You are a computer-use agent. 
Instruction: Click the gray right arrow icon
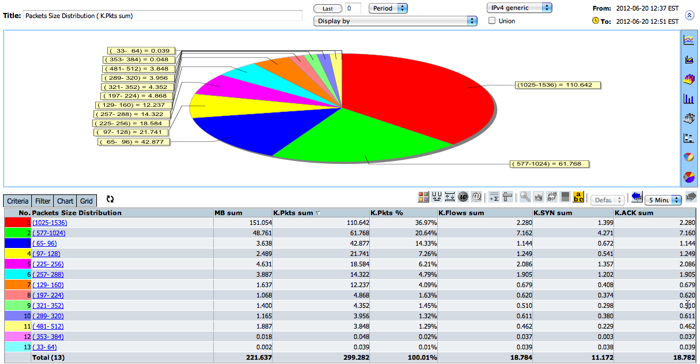(x=692, y=197)
